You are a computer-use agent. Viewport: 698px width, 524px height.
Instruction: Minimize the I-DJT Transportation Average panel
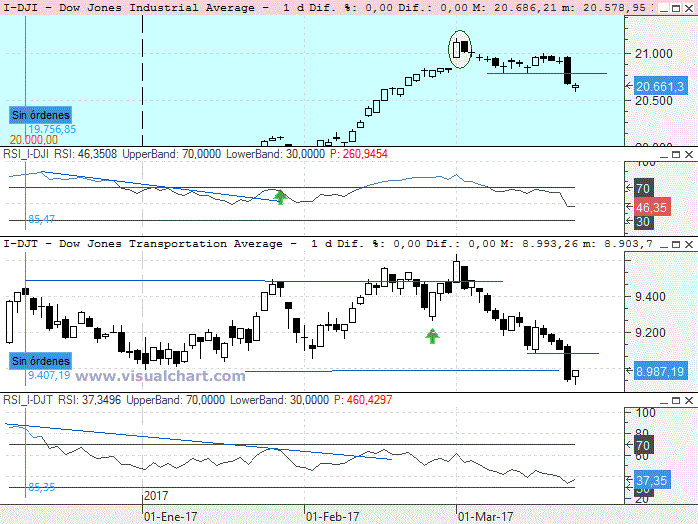pos(663,244)
